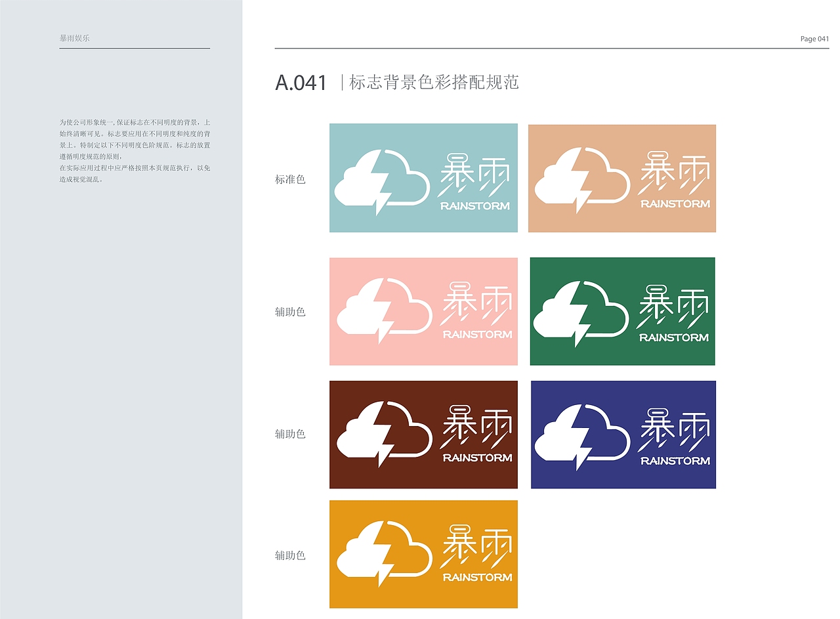Viewport: 840px width, 619px height.
Task: Click the cloud logo on the yellow panel
Action: tap(384, 551)
